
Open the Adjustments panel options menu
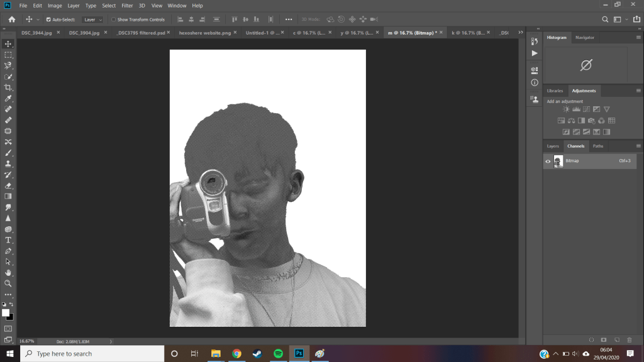coord(638,91)
